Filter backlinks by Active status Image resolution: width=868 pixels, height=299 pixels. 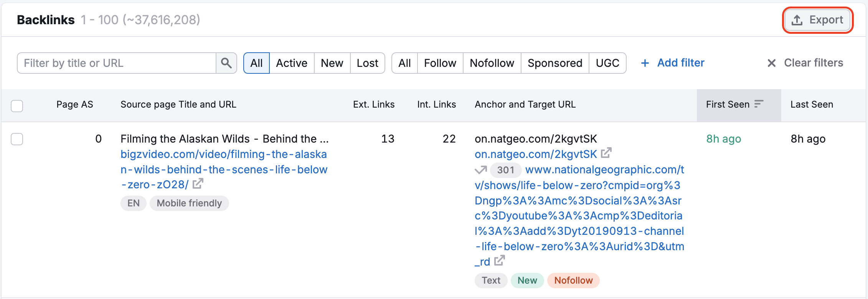(291, 63)
